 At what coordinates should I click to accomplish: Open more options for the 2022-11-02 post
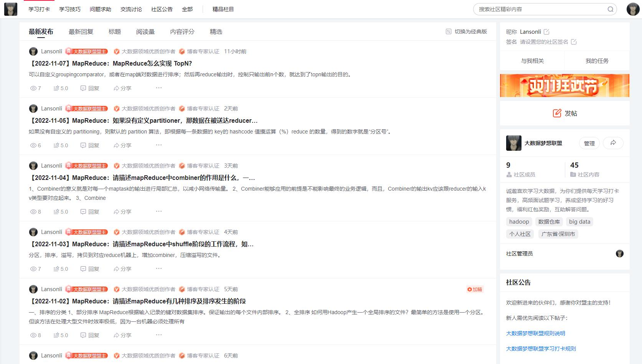point(159,335)
